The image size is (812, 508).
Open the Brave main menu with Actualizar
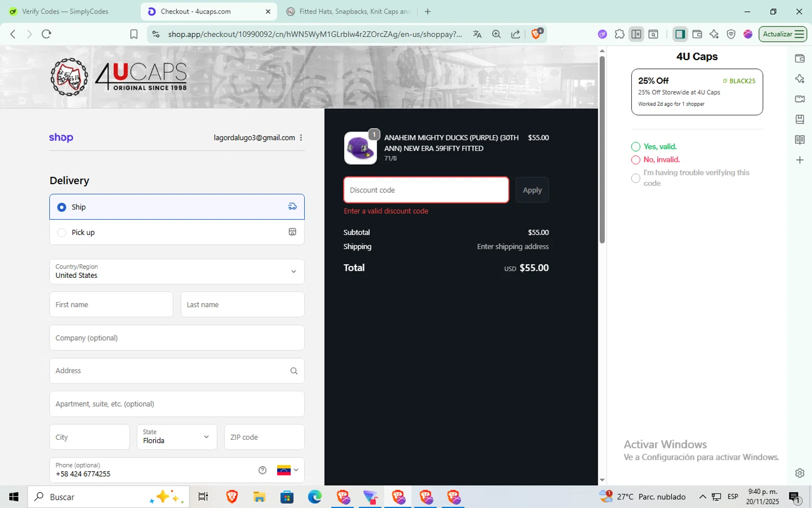click(783, 34)
